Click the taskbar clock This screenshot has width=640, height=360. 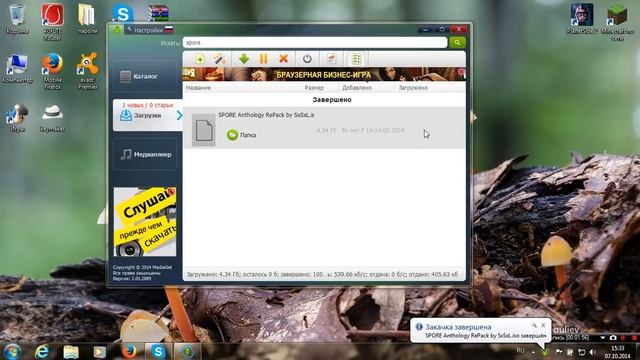click(618, 352)
